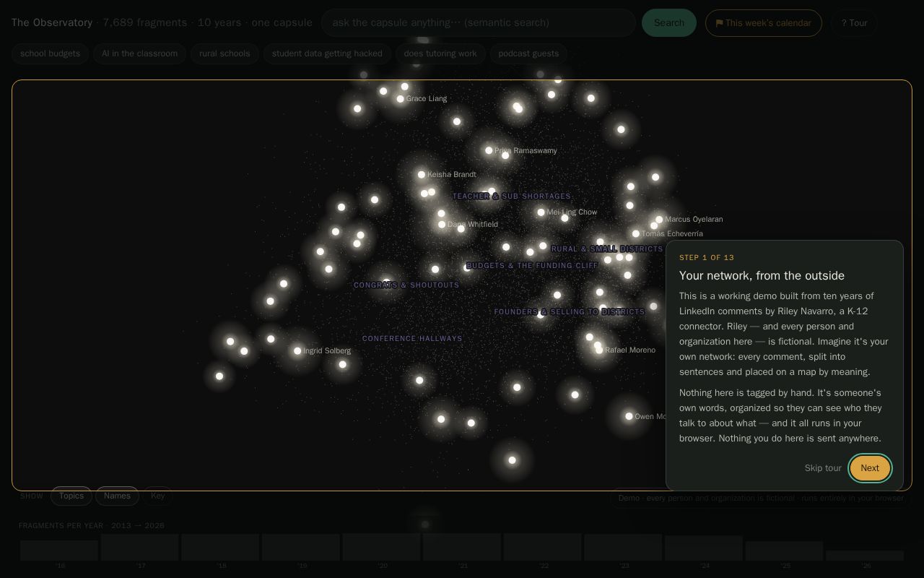Choose the 'rural schools' chip
This screenshot has width=924, height=578.
click(x=225, y=53)
